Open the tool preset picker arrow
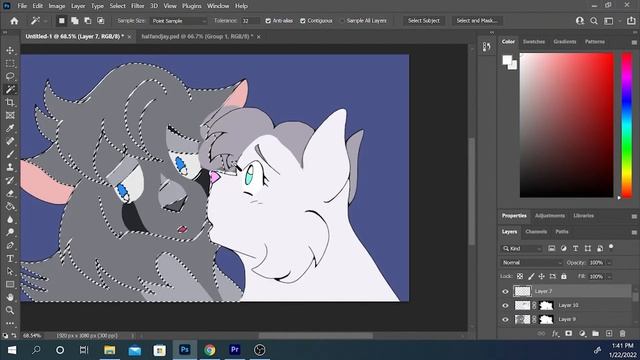Screen dimensions: 640x360 pos(45,21)
